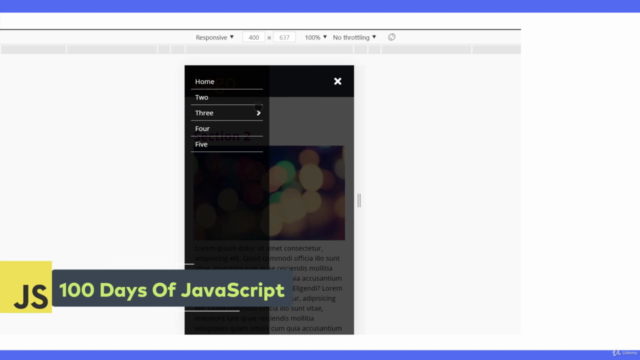Close the mobile menu with the X icon
The image size is (640, 360).
(338, 81)
